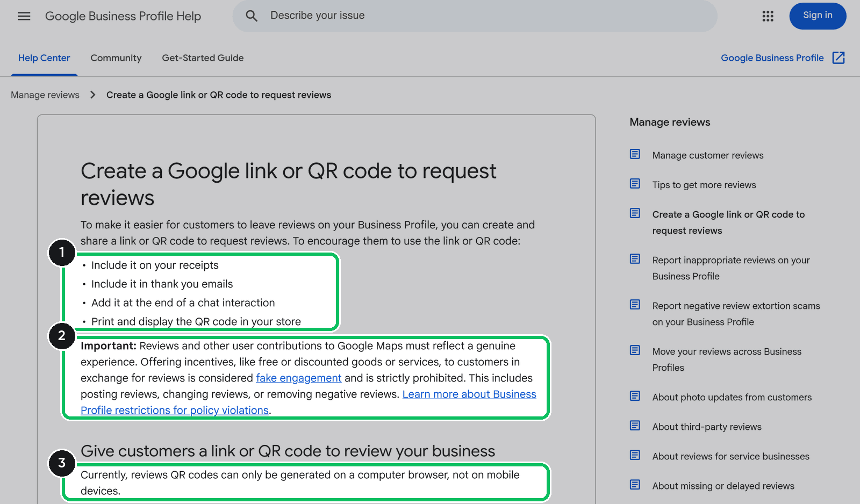
Task: Open About third-party reviews article
Action: 707,427
